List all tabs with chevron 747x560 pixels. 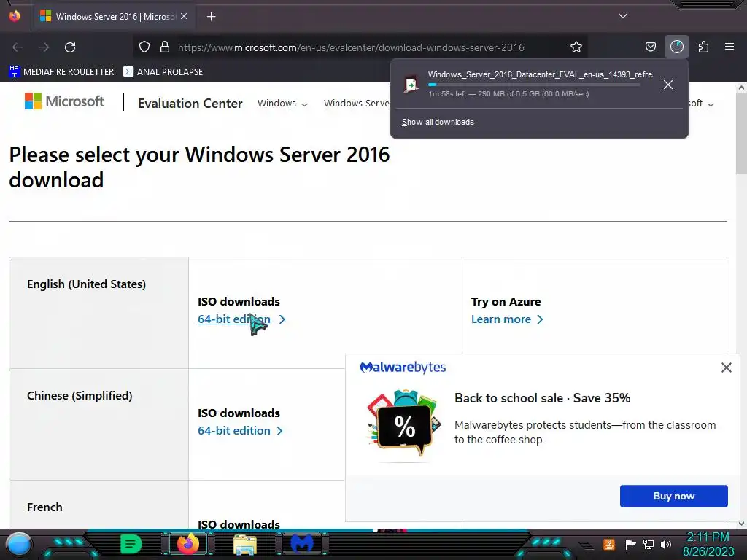pyautogui.click(x=623, y=16)
